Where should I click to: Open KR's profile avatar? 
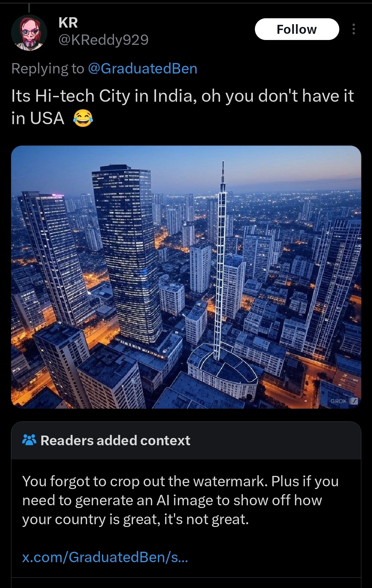pyautogui.click(x=29, y=33)
